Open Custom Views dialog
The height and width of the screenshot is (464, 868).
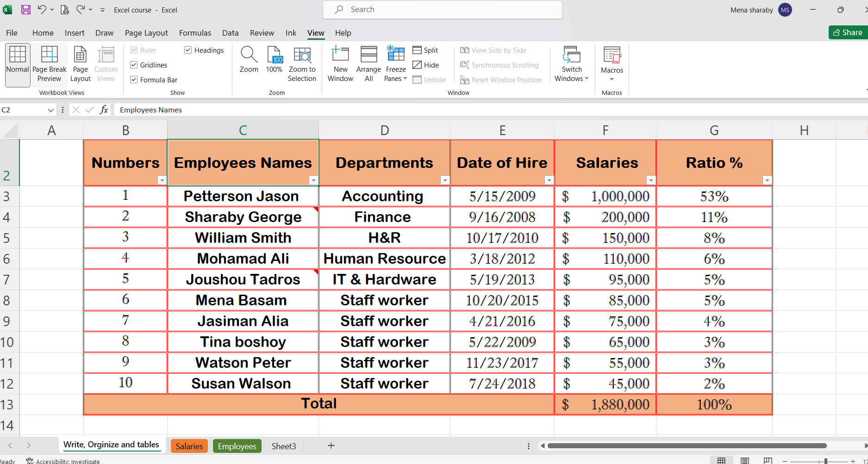pos(106,65)
